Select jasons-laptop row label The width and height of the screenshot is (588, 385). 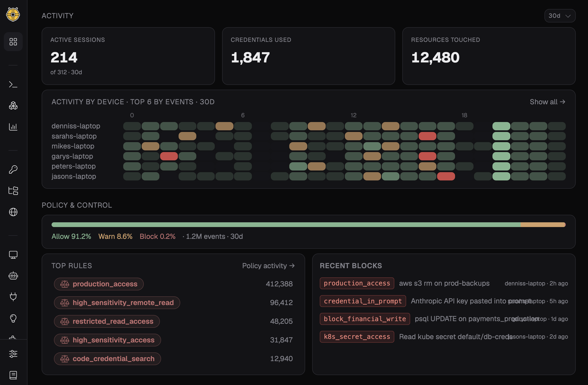tap(74, 176)
